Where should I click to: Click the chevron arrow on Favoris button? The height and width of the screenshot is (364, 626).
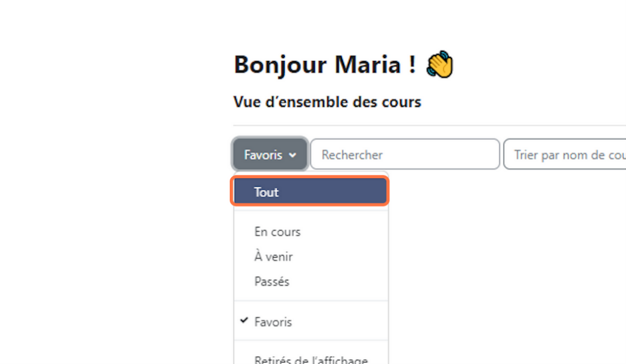(x=293, y=155)
